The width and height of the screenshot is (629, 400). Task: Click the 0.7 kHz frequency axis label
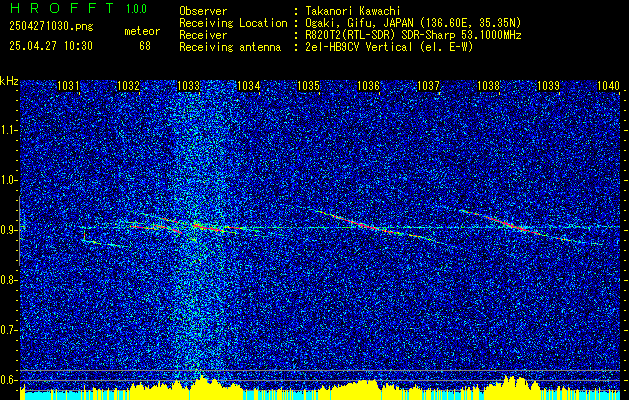[8, 330]
